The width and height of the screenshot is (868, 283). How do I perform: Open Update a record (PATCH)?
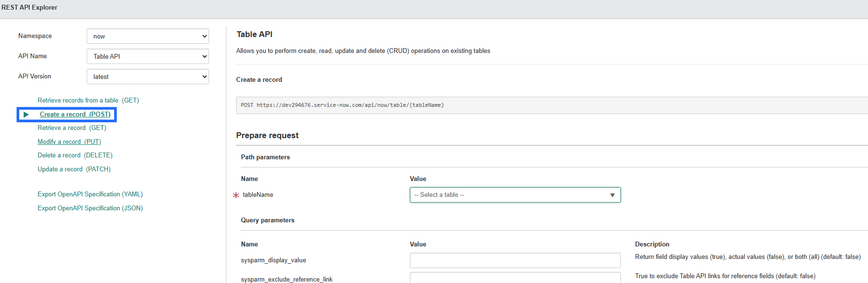(74, 169)
